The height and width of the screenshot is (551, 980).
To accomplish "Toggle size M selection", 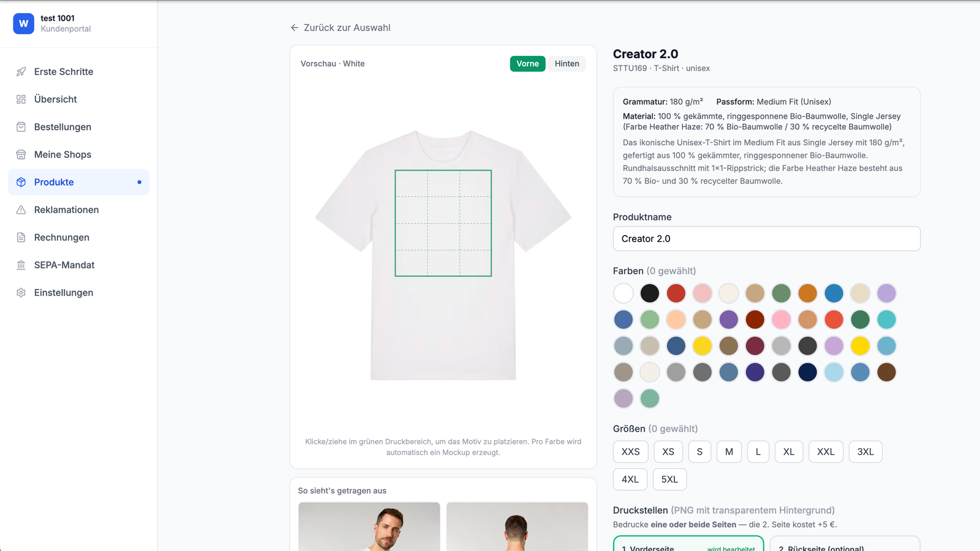I will point(729,452).
